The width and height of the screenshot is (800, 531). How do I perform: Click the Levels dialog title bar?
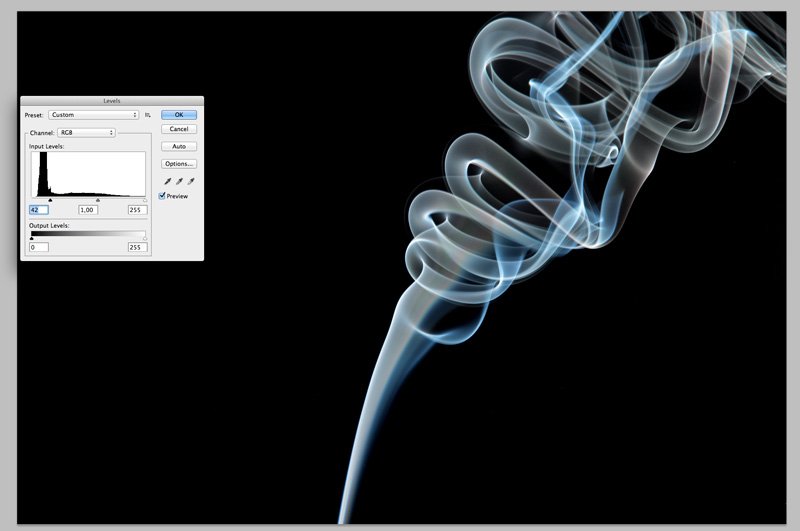(x=111, y=101)
